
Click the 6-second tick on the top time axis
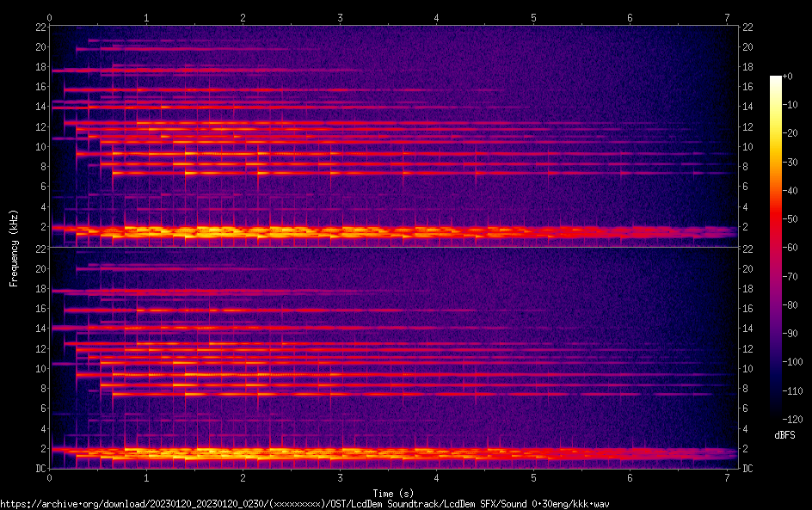pos(631,17)
